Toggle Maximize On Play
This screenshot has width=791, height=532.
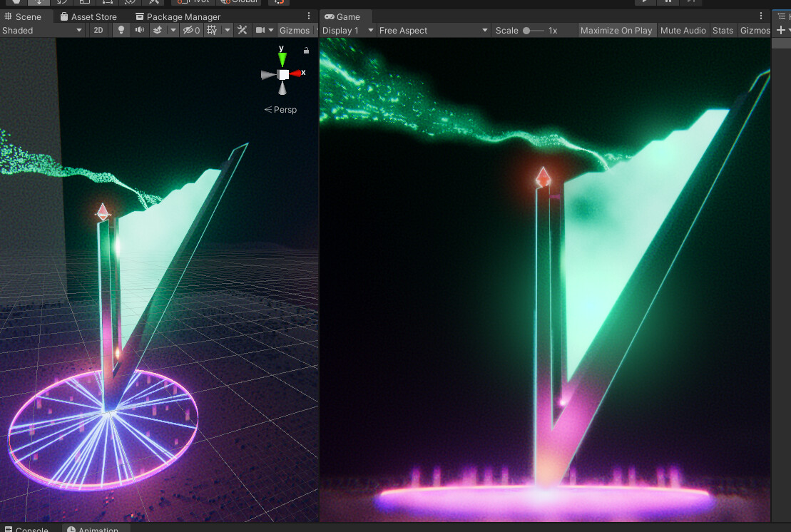(x=616, y=30)
